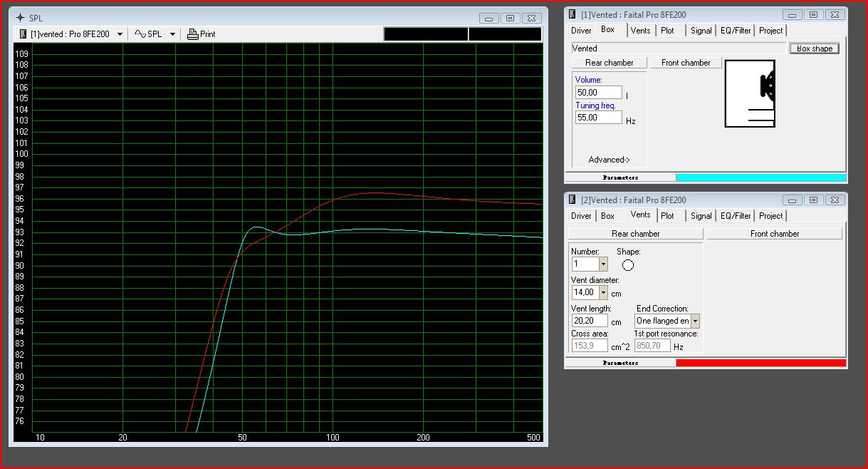Open the End Correction dropdown
Image resolution: width=868 pixels, height=469 pixels.
click(x=695, y=321)
